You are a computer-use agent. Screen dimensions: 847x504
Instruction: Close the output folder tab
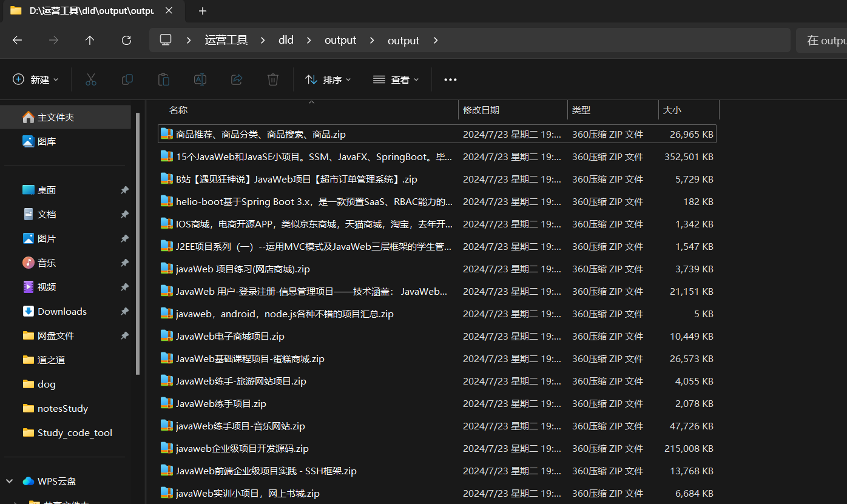coord(169,10)
